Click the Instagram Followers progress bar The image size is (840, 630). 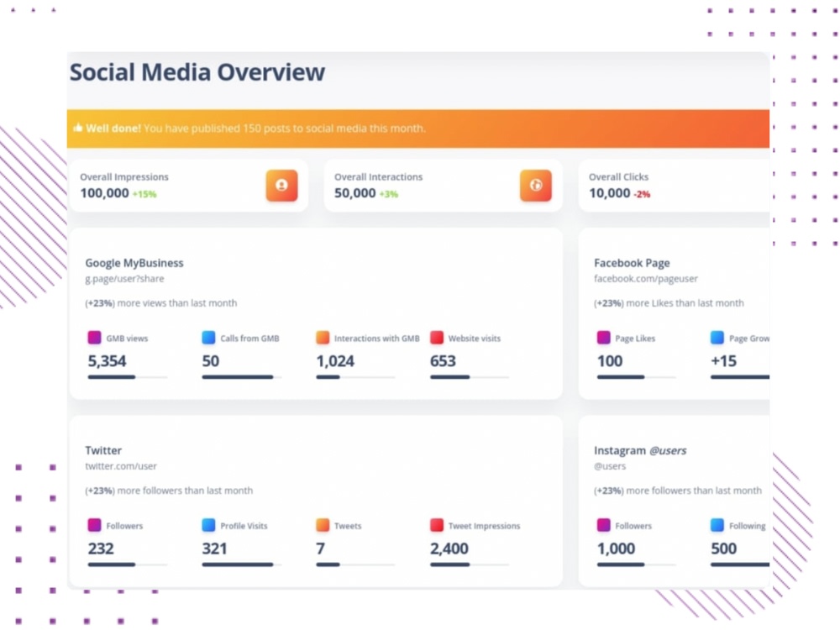click(x=637, y=564)
